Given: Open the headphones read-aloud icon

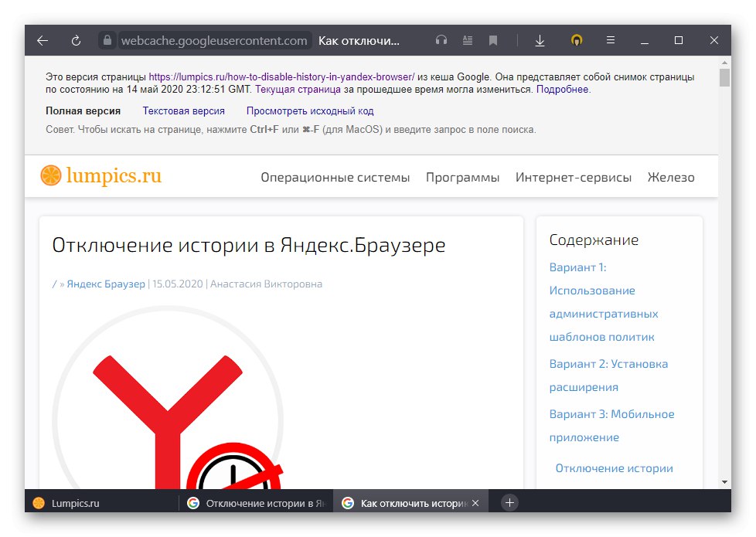Looking at the screenshot, I should point(441,40).
